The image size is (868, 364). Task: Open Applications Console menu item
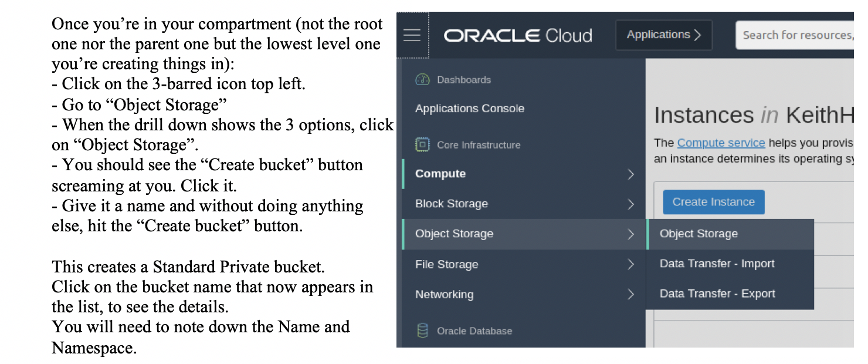point(469,109)
